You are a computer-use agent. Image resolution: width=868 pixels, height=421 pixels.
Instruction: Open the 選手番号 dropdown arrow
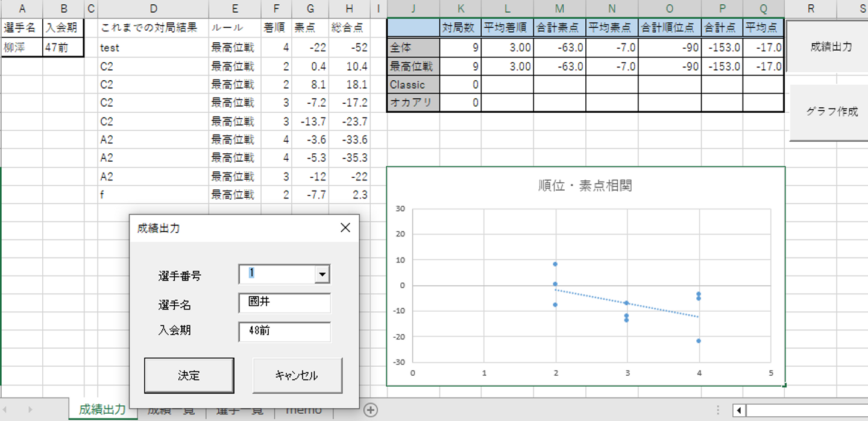(x=322, y=274)
